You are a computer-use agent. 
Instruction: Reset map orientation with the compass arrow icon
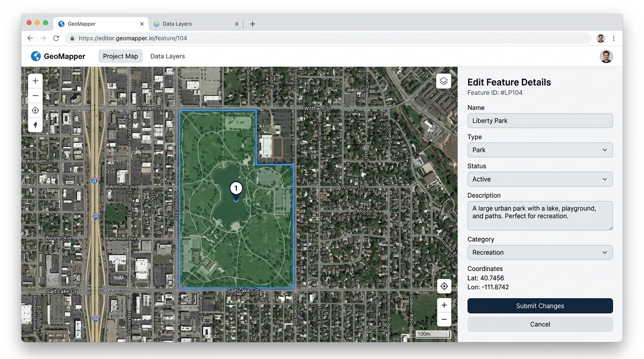click(x=35, y=125)
